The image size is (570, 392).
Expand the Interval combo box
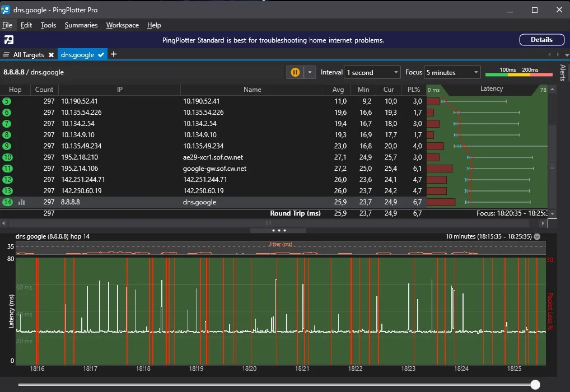coord(372,72)
